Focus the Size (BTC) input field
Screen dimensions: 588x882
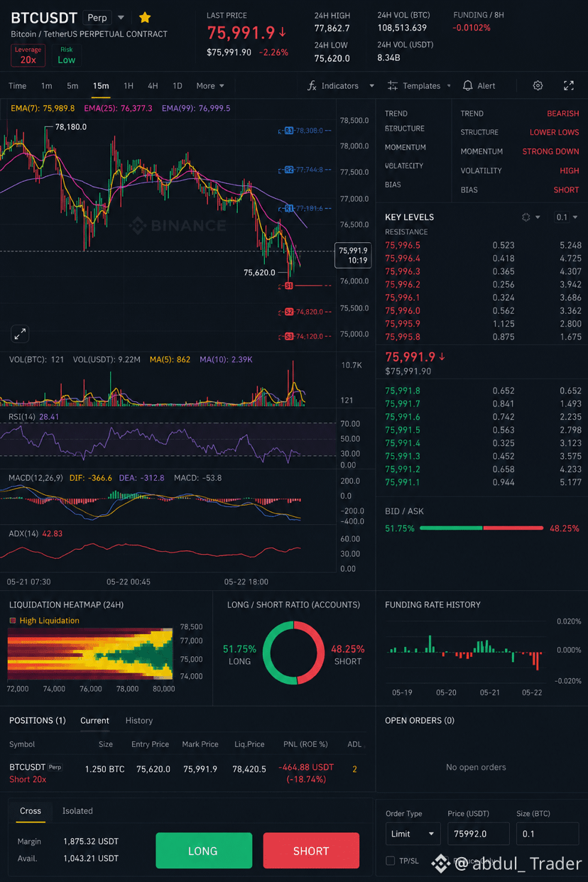pyautogui.click(x=548, y=834)
